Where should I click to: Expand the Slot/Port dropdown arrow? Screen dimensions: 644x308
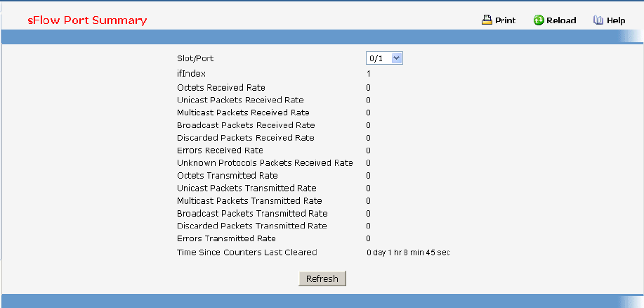coord(397,58)
